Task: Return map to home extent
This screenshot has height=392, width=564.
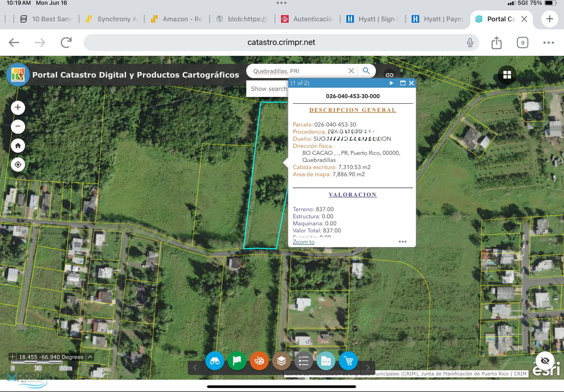Action: point(18,146)
